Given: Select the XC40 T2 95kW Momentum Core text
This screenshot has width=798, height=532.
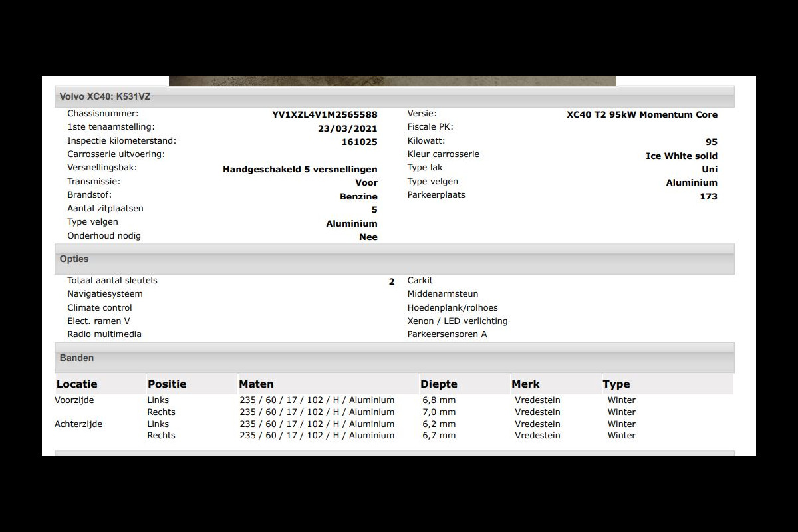Looking at the screenshot, I should tap(642, 114).
